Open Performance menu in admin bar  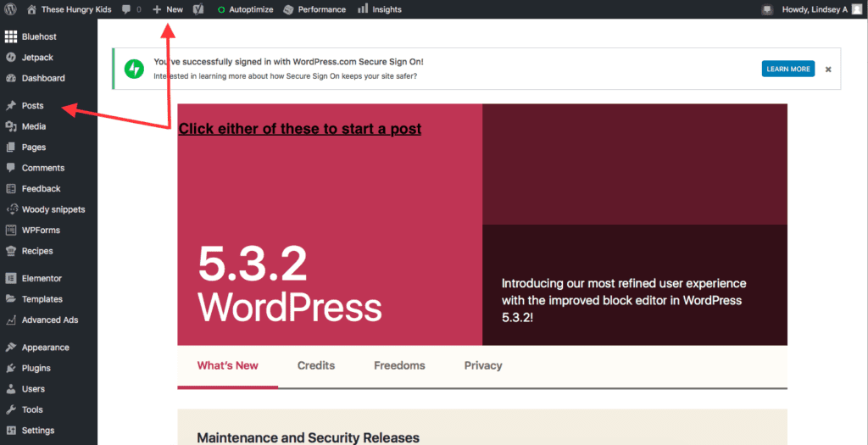pos(314,9)
